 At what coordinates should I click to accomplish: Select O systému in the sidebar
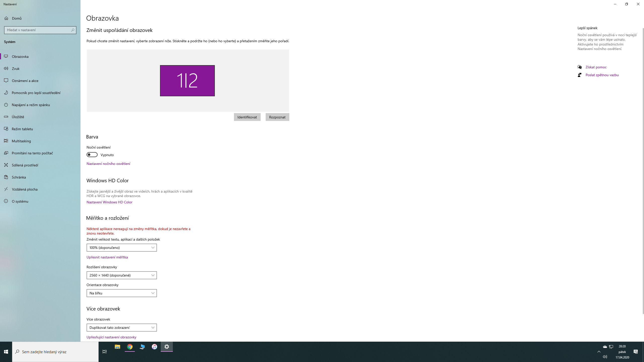[x=20, y=201]
